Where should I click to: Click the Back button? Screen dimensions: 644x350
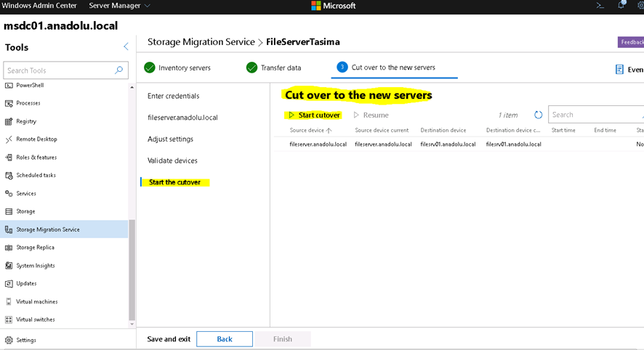coord(225,339)
